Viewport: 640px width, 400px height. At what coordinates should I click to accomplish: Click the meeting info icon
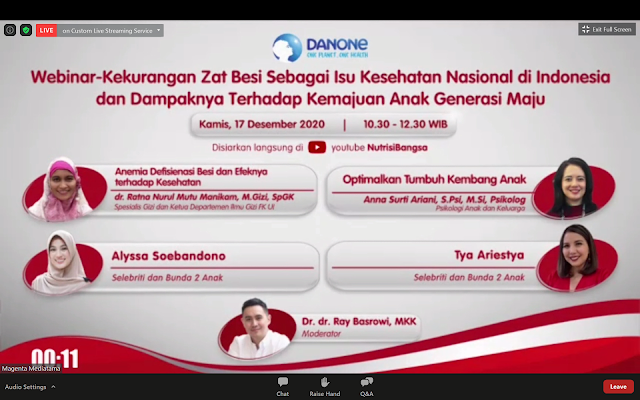pyautogui.click(x=10, y=30)
